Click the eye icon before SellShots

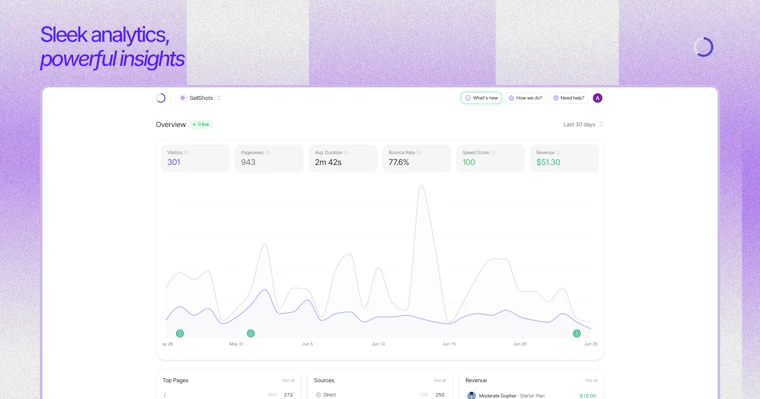click(183, 98)
